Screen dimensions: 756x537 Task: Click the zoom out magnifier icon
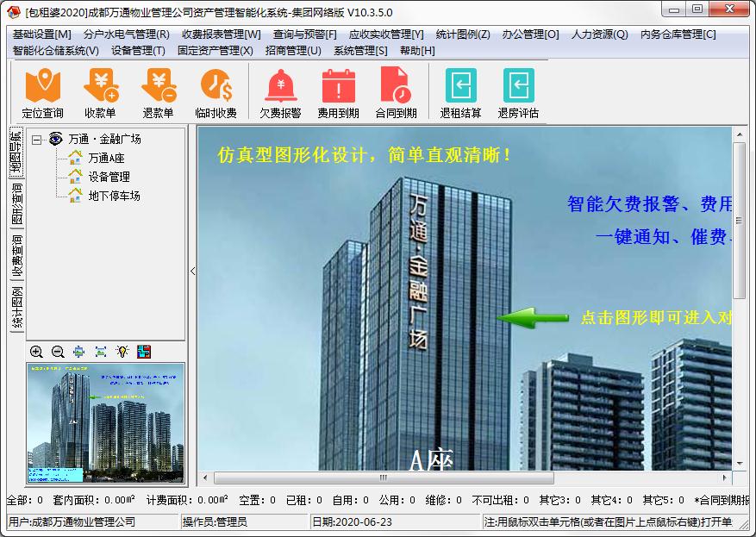pyautogui.click(x=58, y=352)
